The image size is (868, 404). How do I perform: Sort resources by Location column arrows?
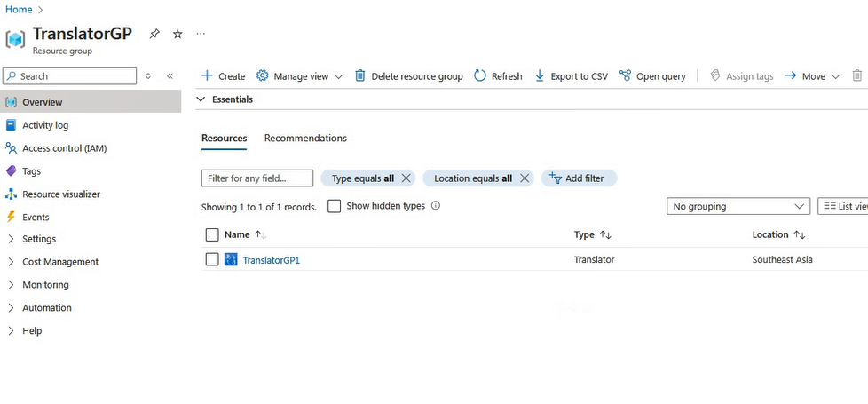pyautogui.click(x=800, y=235)
